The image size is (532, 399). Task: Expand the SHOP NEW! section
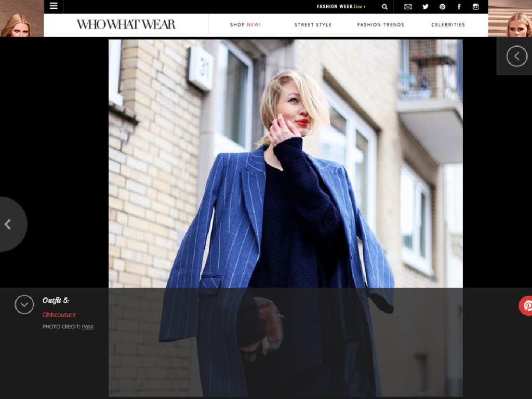[x=245, y=24]
